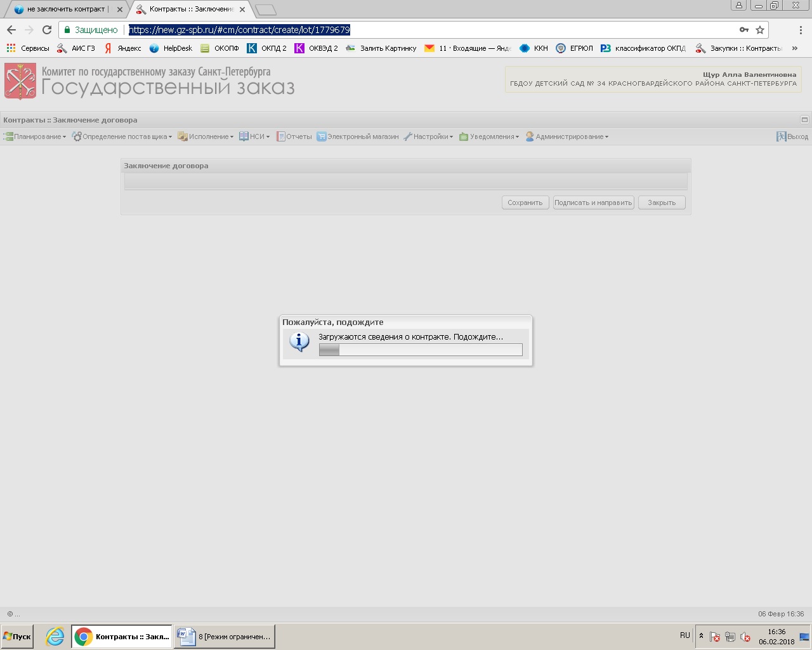Open the классификатор ОКПД bookmark

643,48
